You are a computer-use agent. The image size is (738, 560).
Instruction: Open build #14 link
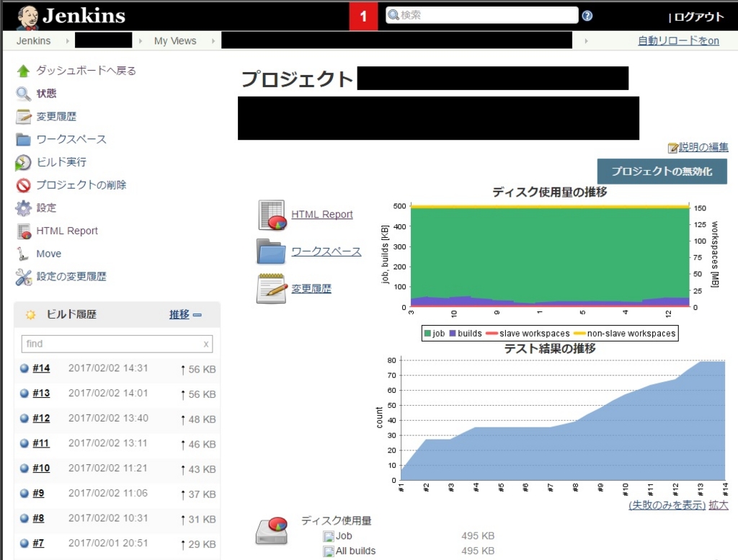[41, 368]
